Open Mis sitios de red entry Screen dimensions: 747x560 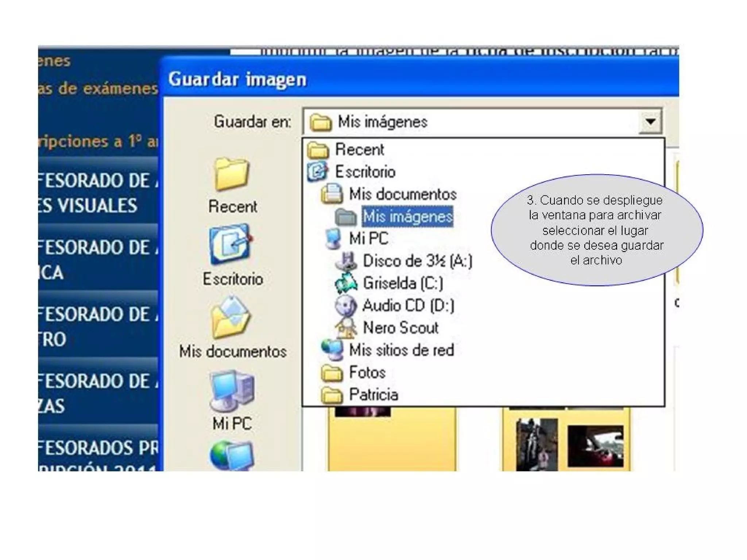tap(401, 350)
